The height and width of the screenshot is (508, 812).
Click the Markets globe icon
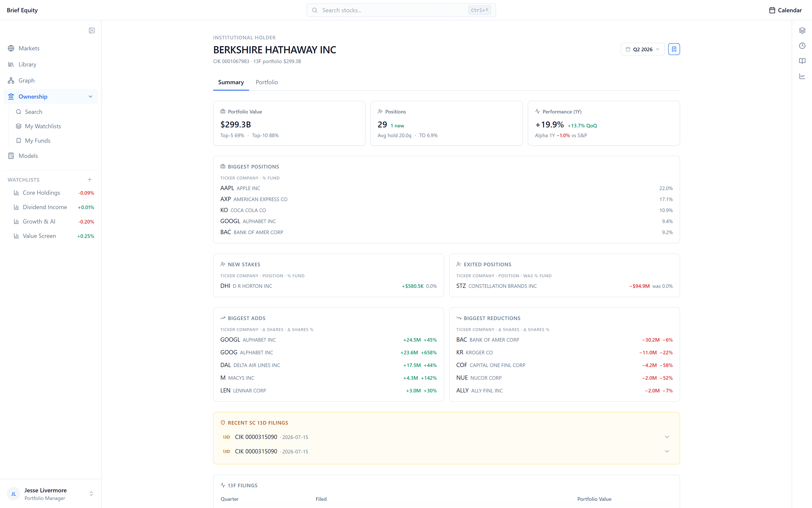click(x=11, y=48)
